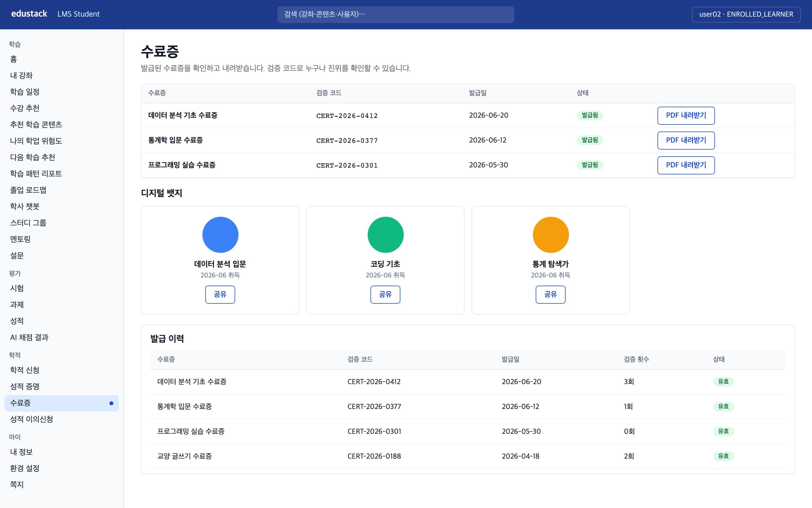This screenshot has width=812, height=508.
Task: Select the active 수료증 sidebar item
Action: pos(62,403)
